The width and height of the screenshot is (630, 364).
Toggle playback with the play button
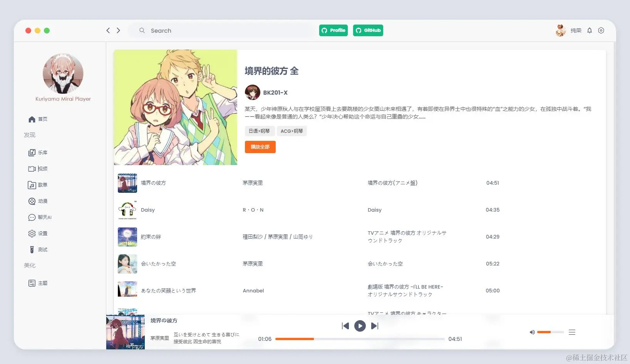[x=360, y=326]
